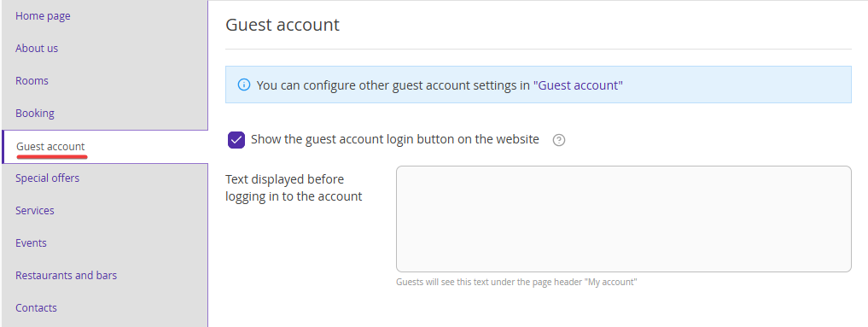Click the blue info circle icon
868x327 pixels.
[243, 85]
